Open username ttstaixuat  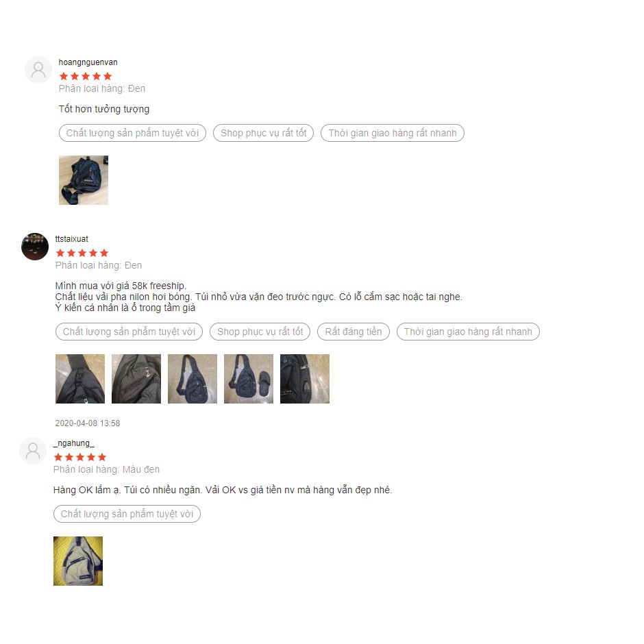[x=71, y=238]
